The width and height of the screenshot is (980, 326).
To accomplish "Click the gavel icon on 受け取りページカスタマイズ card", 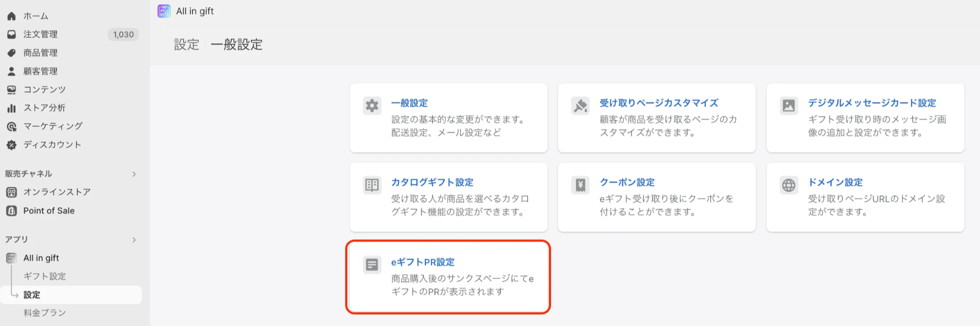I will pos(580,106).
